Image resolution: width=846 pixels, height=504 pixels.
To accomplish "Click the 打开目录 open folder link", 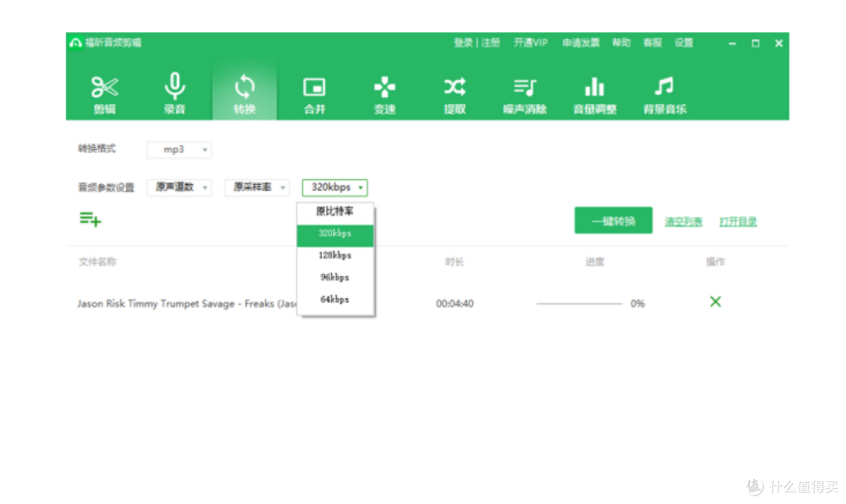I will pyautogui.click(x=738, y=221).
